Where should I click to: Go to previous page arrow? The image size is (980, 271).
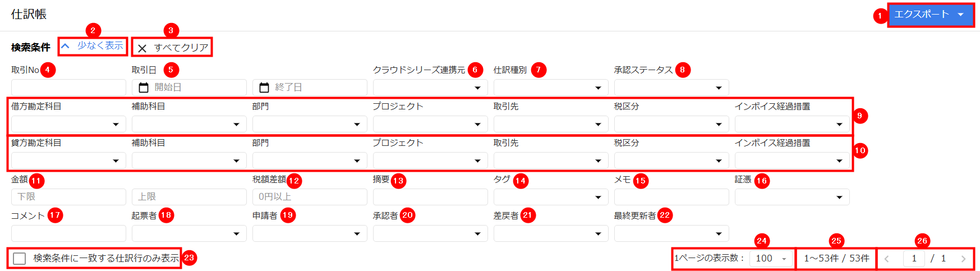coord(887,259)
